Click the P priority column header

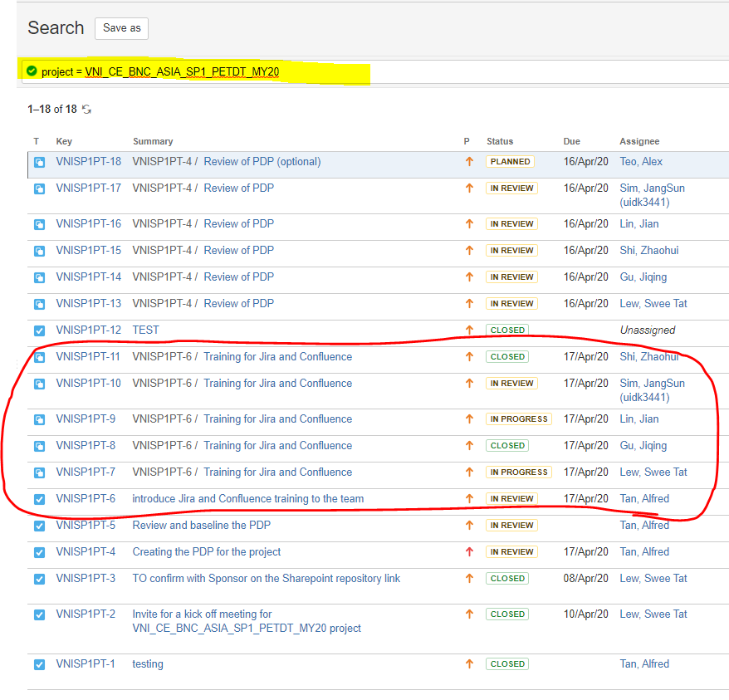pyautogui.click(x=467, y=141)
